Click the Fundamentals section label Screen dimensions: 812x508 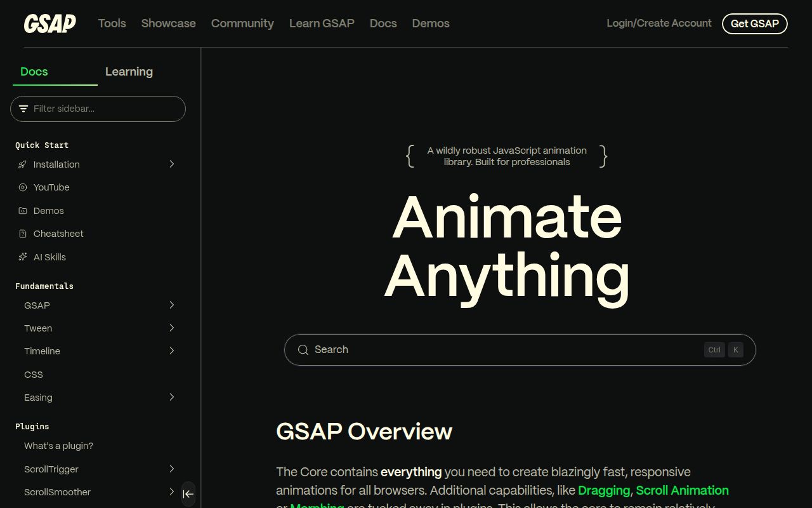click(44, 286)
